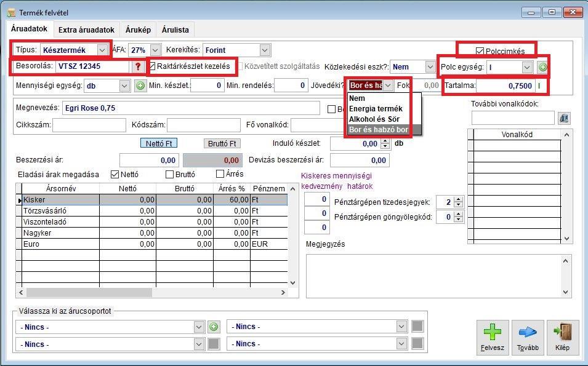Viewport: 588px width, 366px height.
Task: Tick the checkbox right of Megnevezés field
Action: point(331,109)
